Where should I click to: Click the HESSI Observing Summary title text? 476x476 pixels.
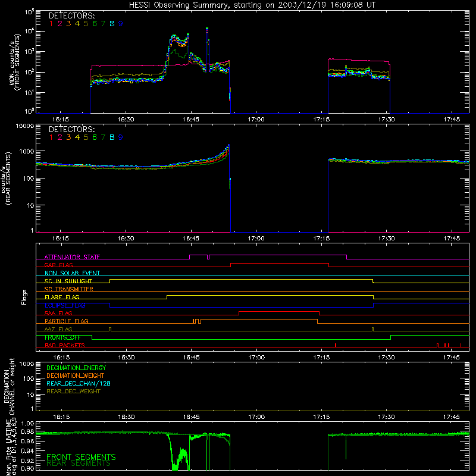point(252,5)
